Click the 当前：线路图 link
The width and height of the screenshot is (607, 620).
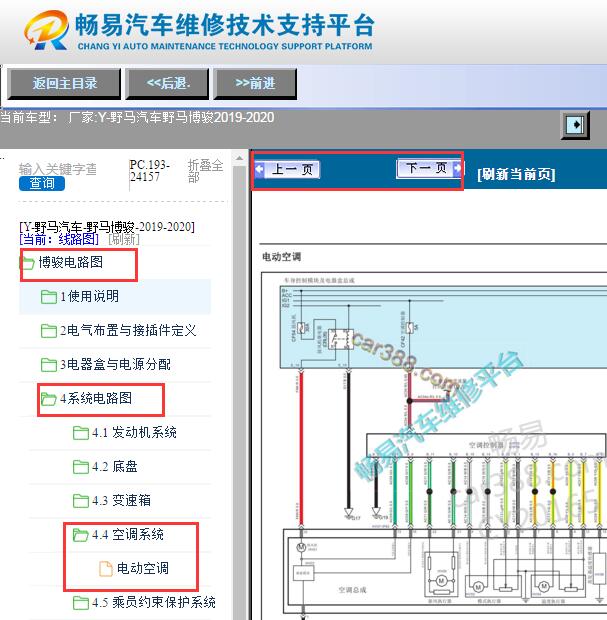click(59, 239)
